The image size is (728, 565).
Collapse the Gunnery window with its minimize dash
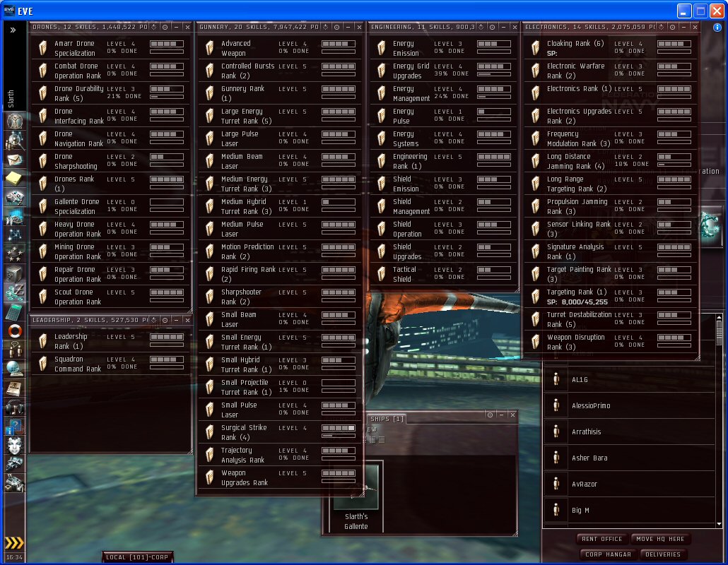(348, 28)
